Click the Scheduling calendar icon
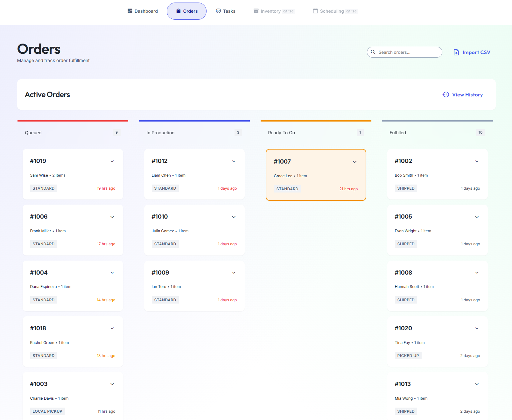Screen dimensions: 512x420 pos(315,11)
